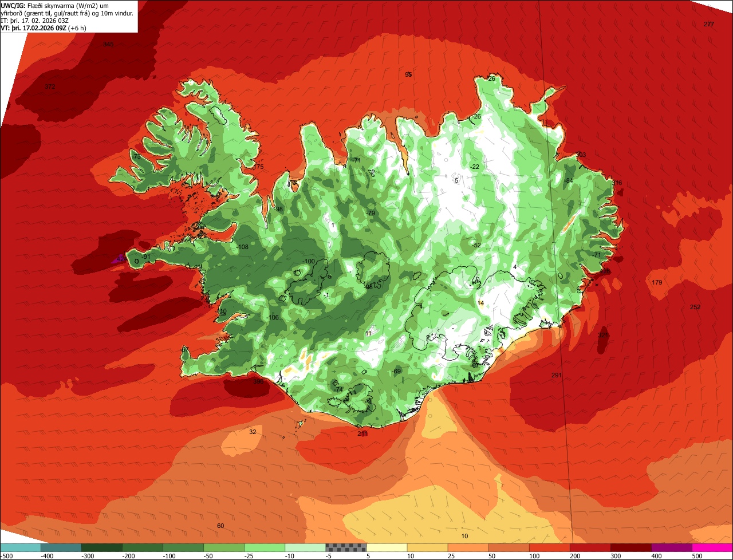Viewport: 733px width, 560px height.
Task: Select the checkered -5 to 5 legend swatch
Action: 346,547
